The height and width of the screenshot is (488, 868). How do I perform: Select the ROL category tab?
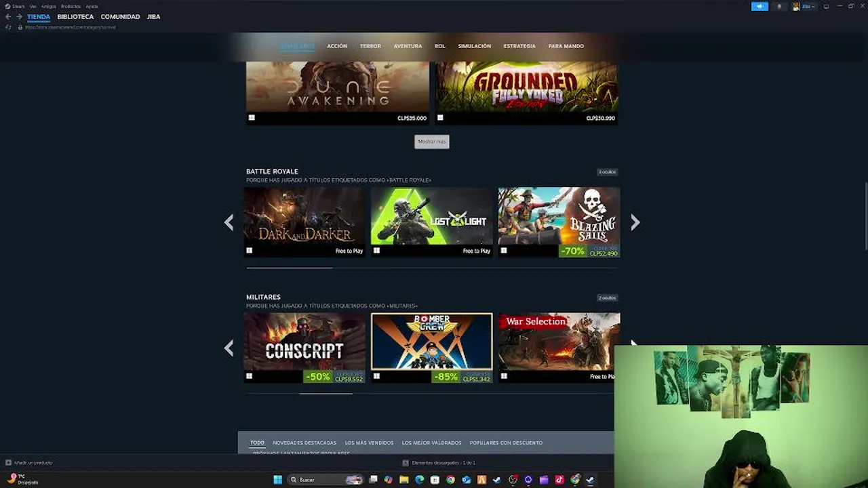coord(440,46)
